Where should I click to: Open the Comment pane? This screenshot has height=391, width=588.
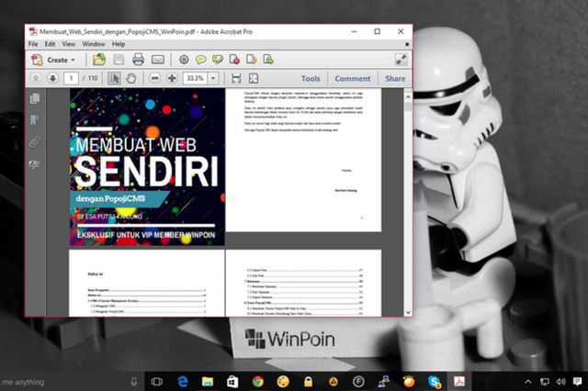(353, 79)
